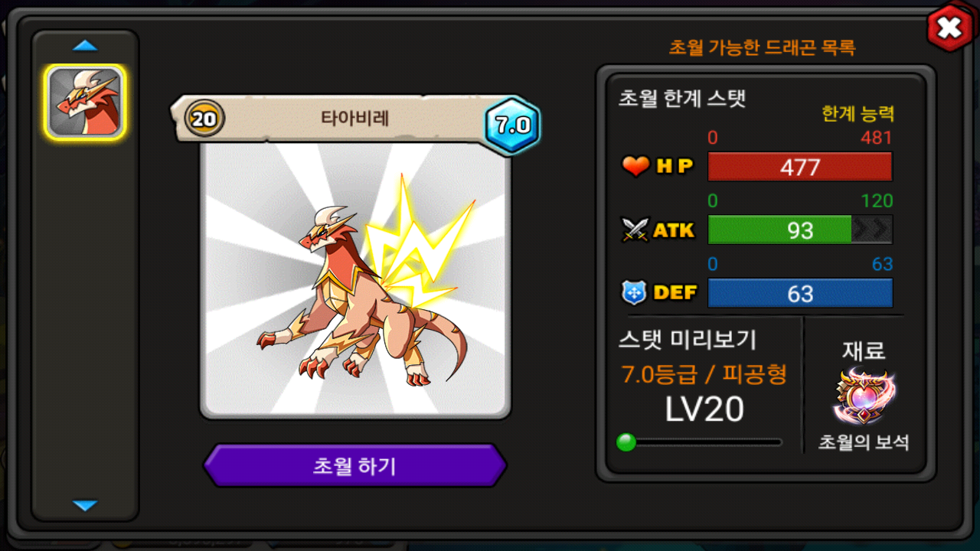Click the DEF shield icon
The width and height of the screenshot is (980, 551).
click(635, 292)
